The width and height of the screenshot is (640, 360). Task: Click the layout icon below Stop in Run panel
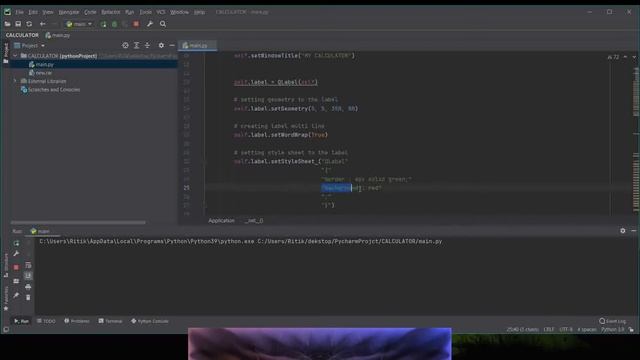[x=16, y=281]
